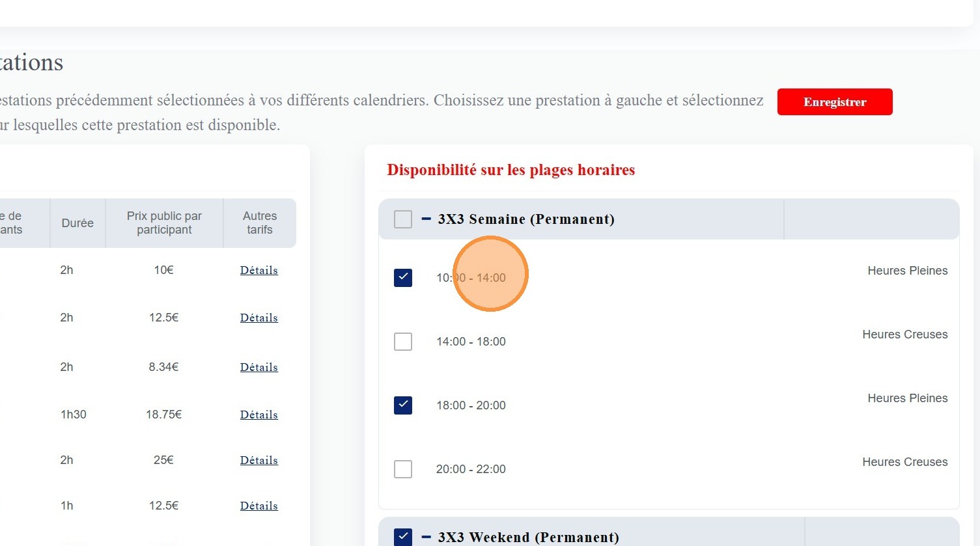The width and height of the screenshot is (980, 546).
Task: Click the 14:00 - 18:00 time slot label
Action: pos(471,342)
